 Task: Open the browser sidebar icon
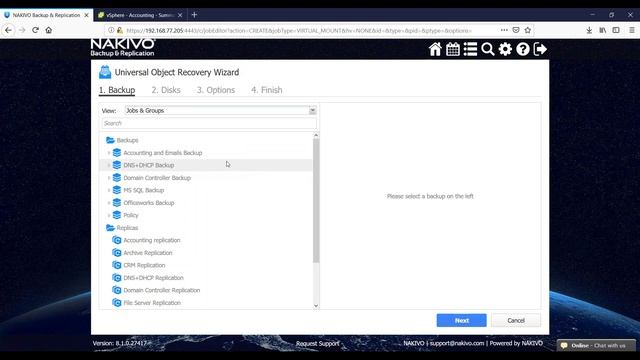(616, 30)
